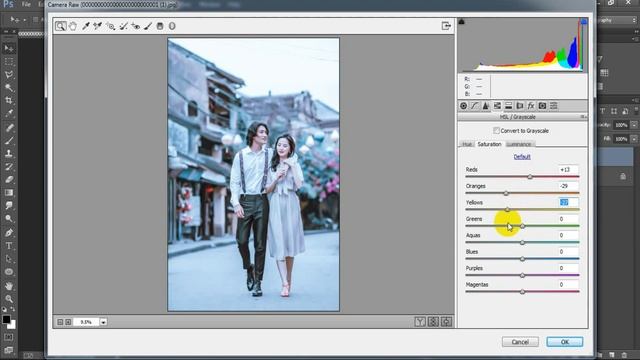Viewport: 640px width, 360px height.
Task: Adjust the Oranges saturation slider handle
Action: [506, 193]
